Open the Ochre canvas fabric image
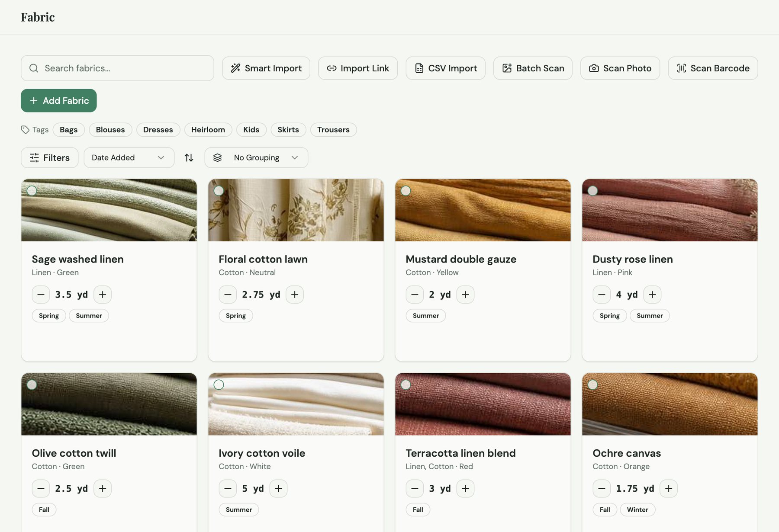Screen dimensions: 779x532 click(x=670, y=404)
